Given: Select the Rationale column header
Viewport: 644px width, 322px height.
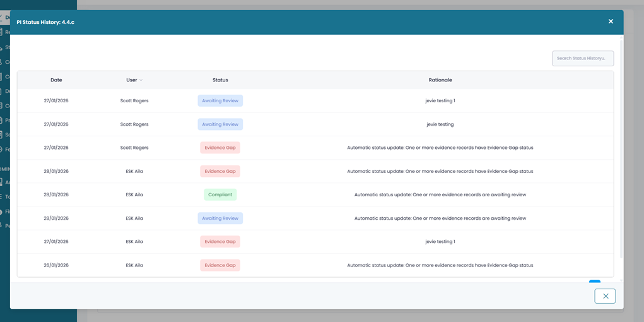Looking at the screenshot, I should pyautogui.click(x=440, y=80).
